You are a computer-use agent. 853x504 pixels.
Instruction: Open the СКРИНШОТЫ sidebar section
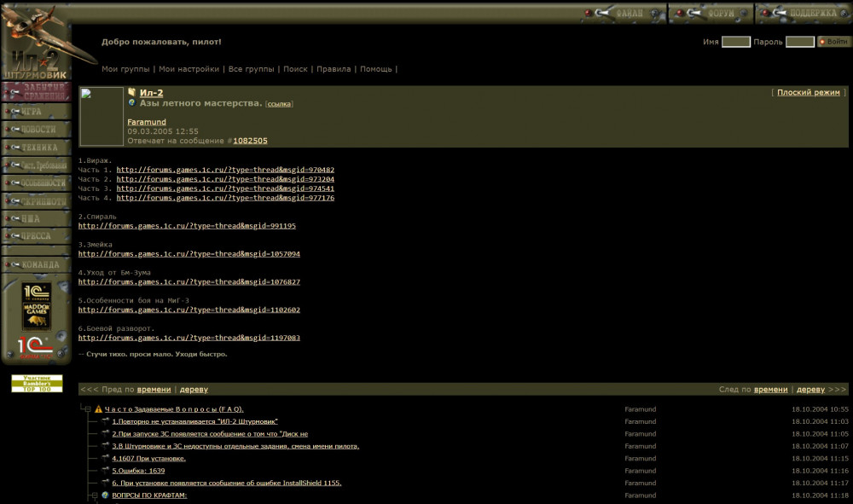point(36,201)
